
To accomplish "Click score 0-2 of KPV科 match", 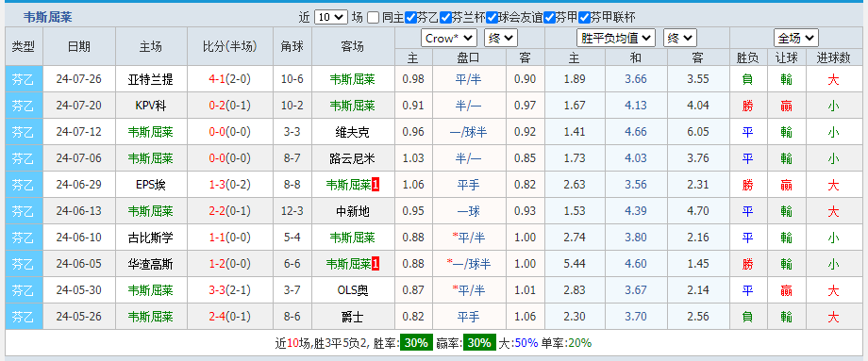I will [x=216, y=106].
